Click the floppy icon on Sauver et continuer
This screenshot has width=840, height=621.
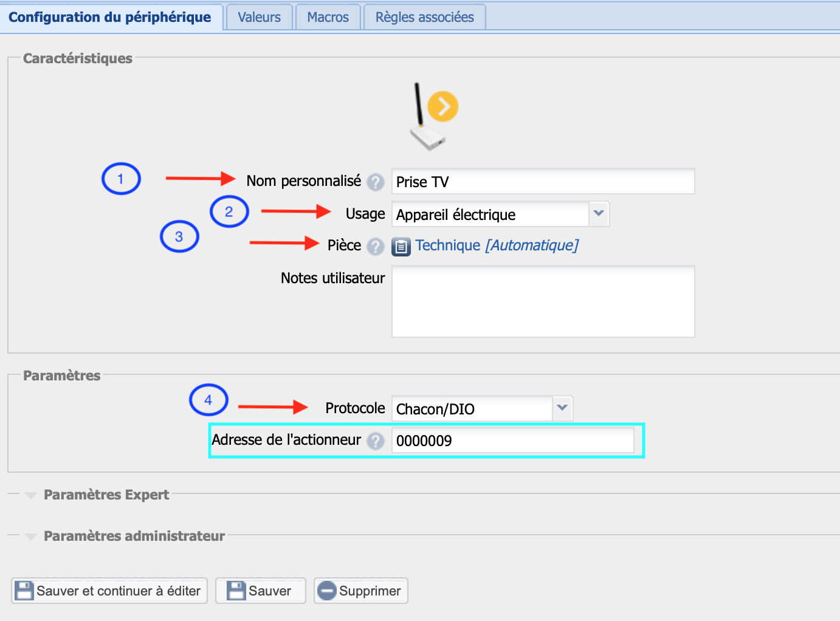coord(24,591)
